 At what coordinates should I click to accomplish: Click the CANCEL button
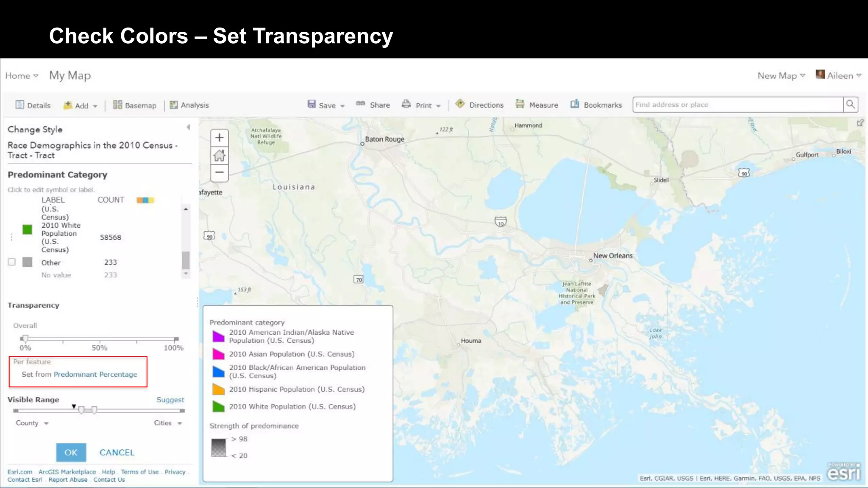click(x=117, y=452)
